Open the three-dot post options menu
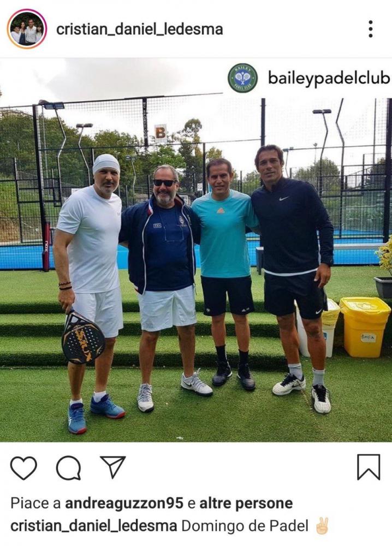The height and width of the screenshot is (546, 392). click(370, 29)
